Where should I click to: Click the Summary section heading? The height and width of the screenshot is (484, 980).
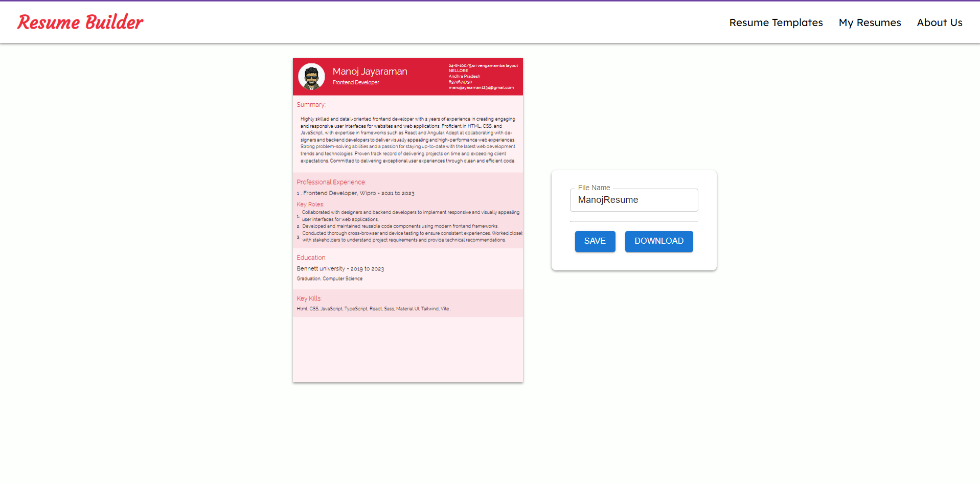(311, 104)
